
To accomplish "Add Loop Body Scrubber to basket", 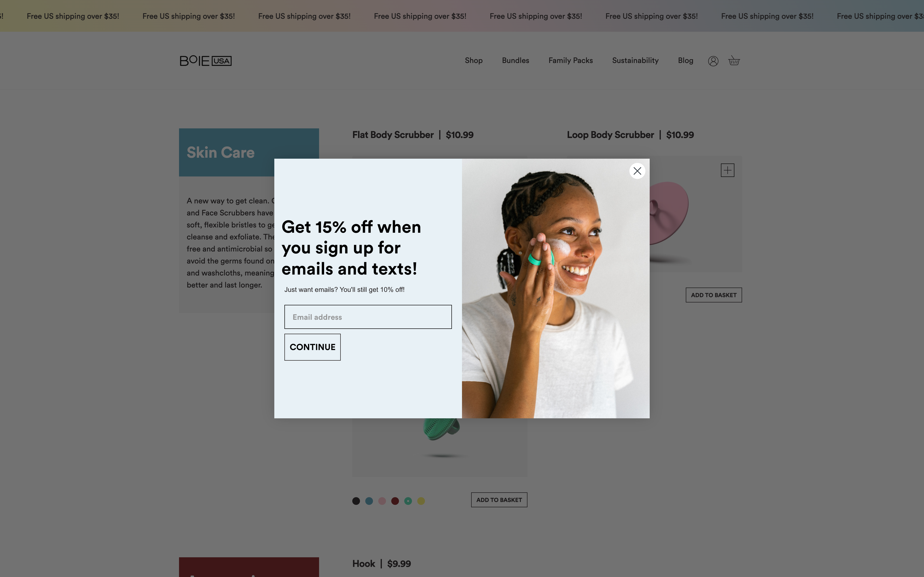I will [x=714, y=295].
